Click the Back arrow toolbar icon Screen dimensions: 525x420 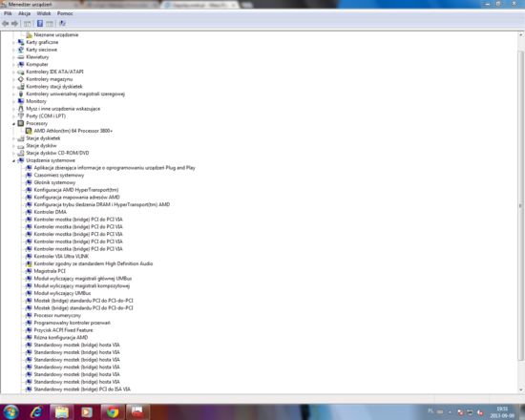(6, 24)
